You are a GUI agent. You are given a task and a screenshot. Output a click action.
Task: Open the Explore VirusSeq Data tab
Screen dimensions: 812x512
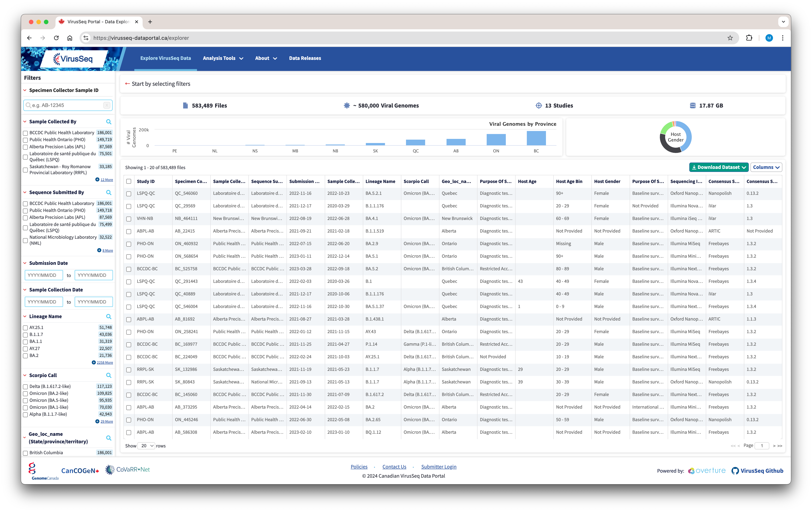tap(165, 58)
